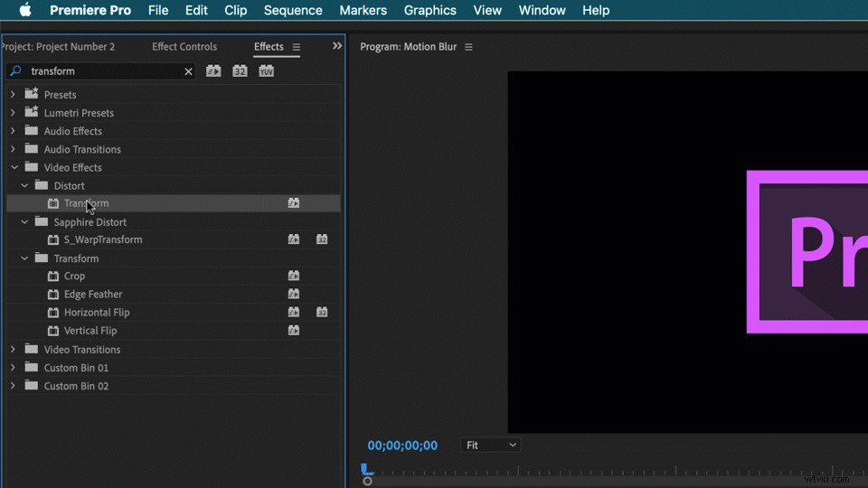Collapse the Distort folder
The height and width of the screenshot is (488, 868).
click(x=24, y=185)
